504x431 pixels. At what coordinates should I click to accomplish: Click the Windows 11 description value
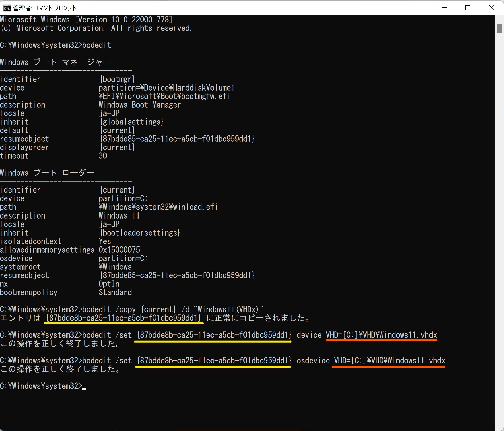pos(119,215)
